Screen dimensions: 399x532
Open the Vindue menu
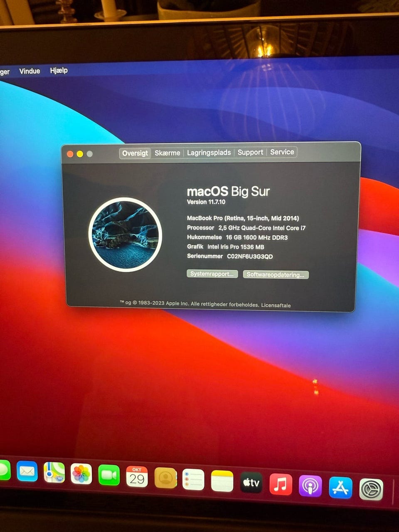tap(30, 71)
